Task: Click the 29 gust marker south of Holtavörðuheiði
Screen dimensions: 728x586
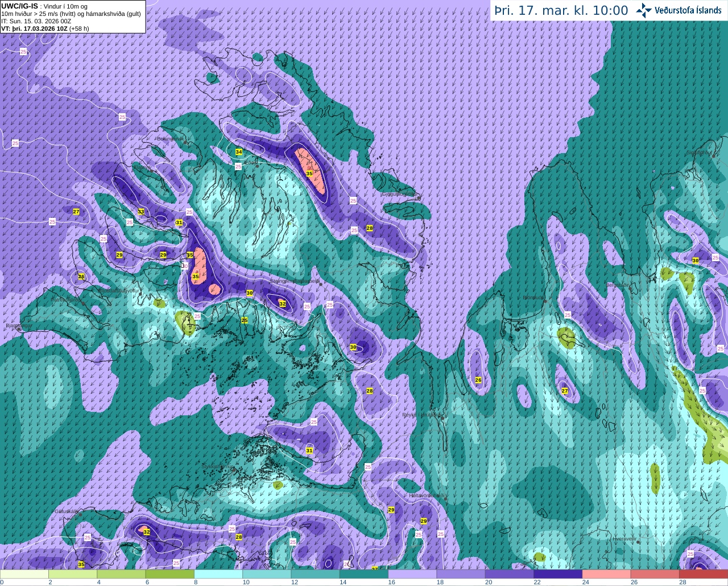Action: pos(424,521)
